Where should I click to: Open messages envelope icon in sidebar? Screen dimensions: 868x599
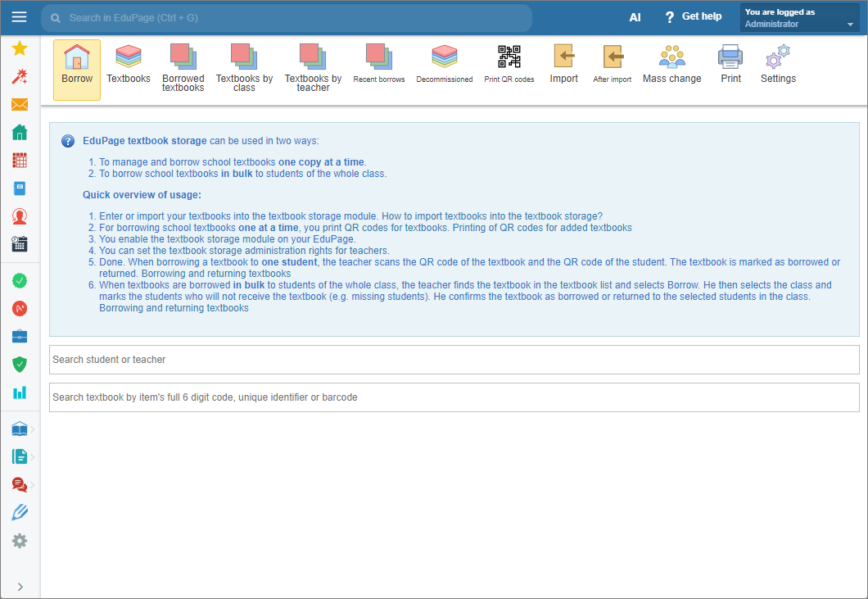(20, 104)
